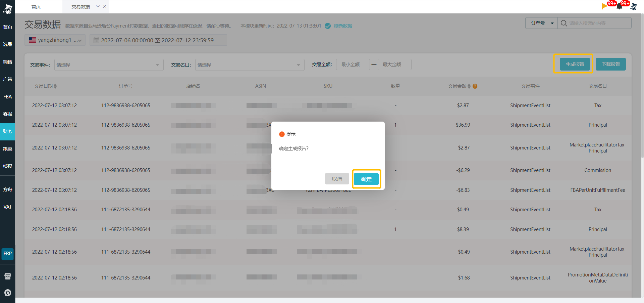Click the warning icon in 提示 dialog
Viewport: 644px width, 303px height.
tap(282, 134)
